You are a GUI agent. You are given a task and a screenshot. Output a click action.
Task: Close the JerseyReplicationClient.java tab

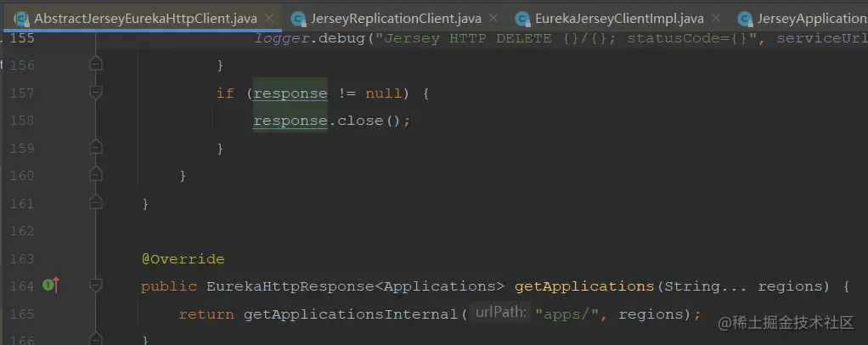(493, 19)
